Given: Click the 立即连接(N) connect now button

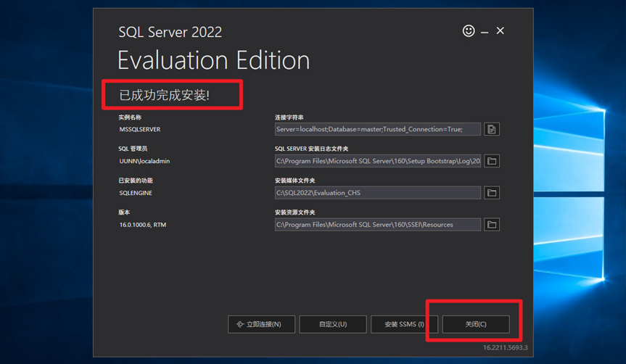Looking at the screenshot, I should coord(261,324).
